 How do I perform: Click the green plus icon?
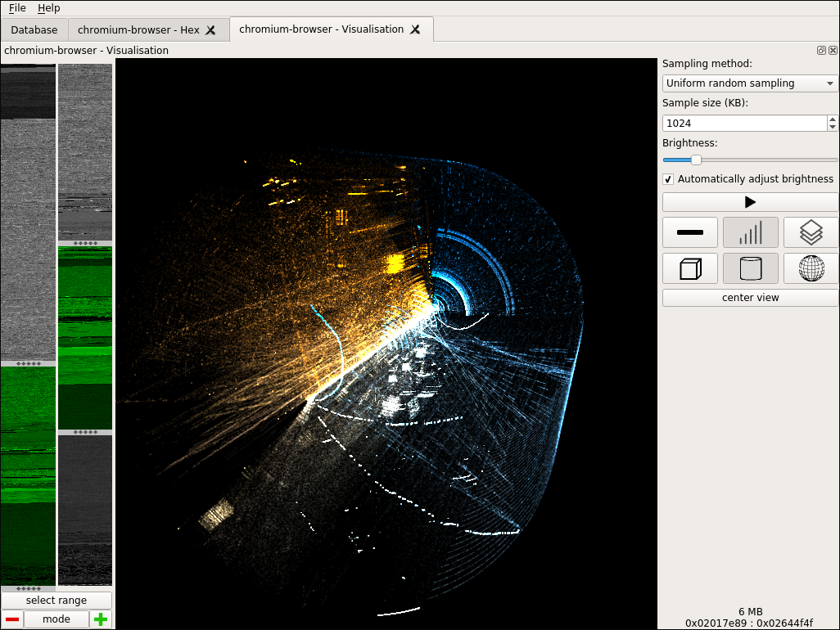(101, 619)
